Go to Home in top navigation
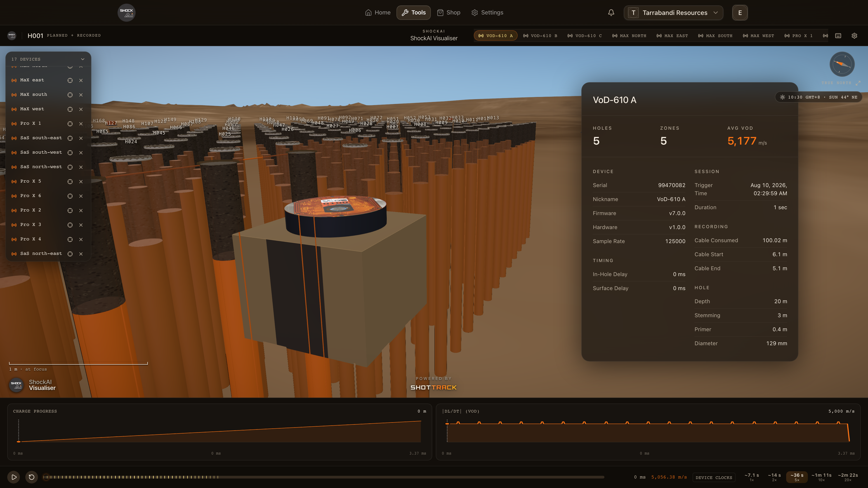The width and height of the screenshot is (868, 488). (378, 12)
